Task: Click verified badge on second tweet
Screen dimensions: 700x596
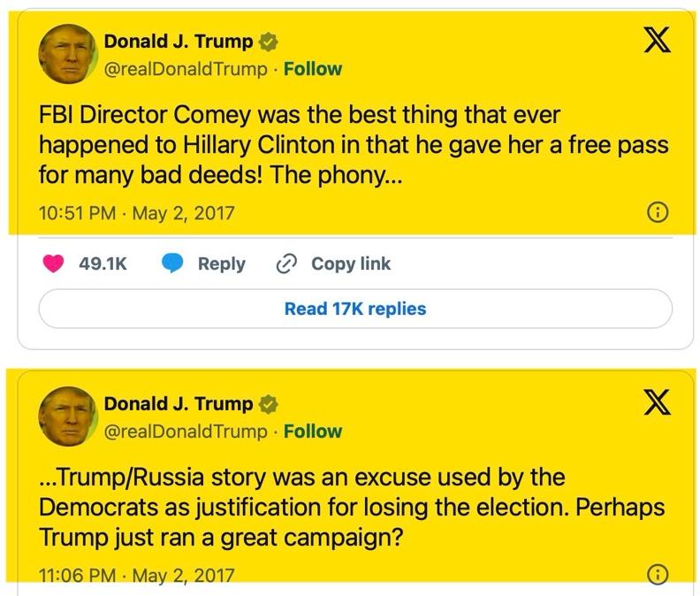Action: pos(268,404)
